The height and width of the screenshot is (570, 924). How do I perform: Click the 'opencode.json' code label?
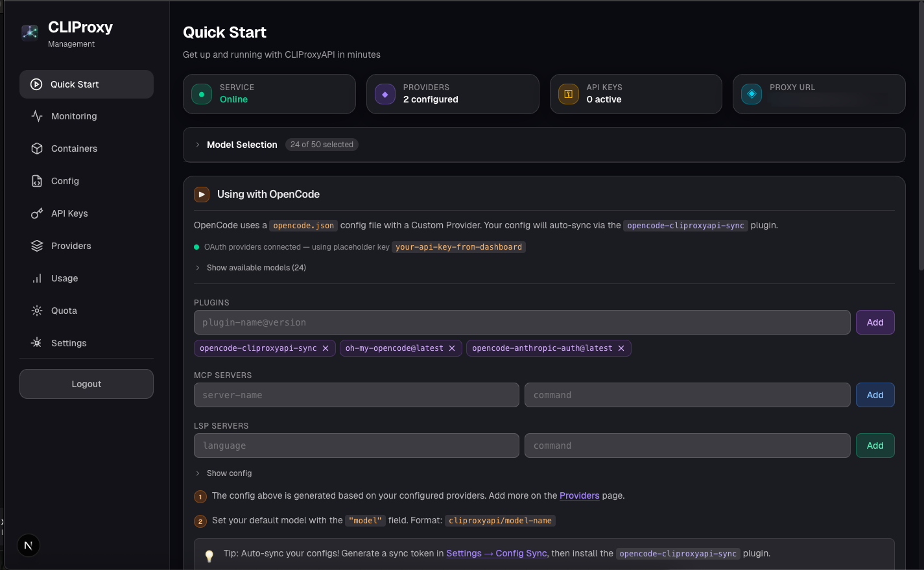[x=303, y=226]
